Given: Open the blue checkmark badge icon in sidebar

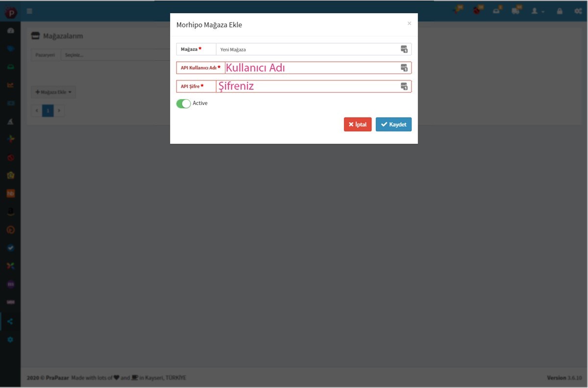Looking at the screenshot, I should 10,248.
